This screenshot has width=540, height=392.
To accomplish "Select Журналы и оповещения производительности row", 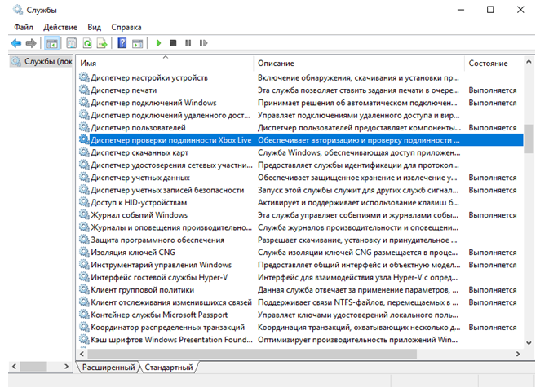I will 301,227.
